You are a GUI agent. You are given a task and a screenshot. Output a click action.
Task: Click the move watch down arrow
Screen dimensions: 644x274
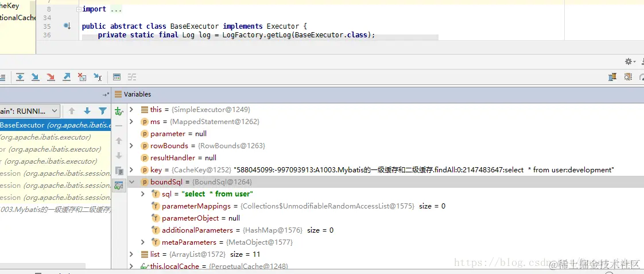pos(118,156)
